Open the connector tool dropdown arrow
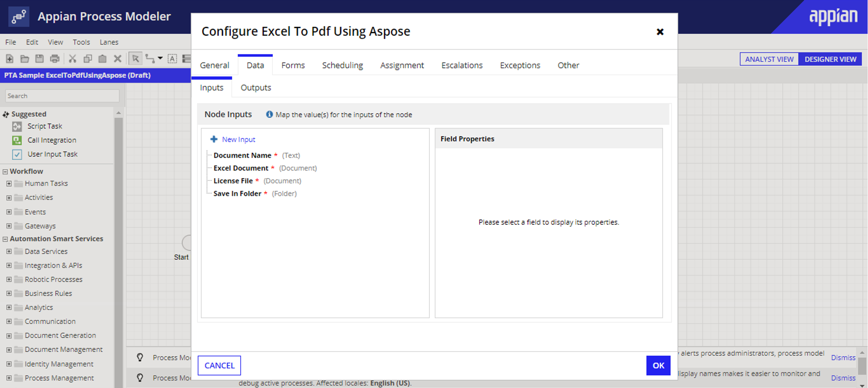 [x=160, y=58]
